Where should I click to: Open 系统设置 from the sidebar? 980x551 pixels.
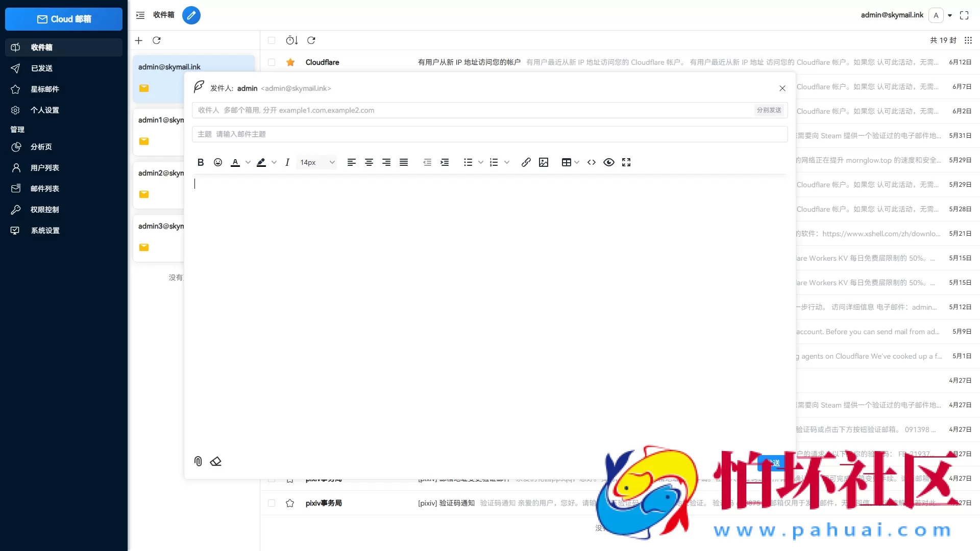pyautogui.click(x=45, y=230)
